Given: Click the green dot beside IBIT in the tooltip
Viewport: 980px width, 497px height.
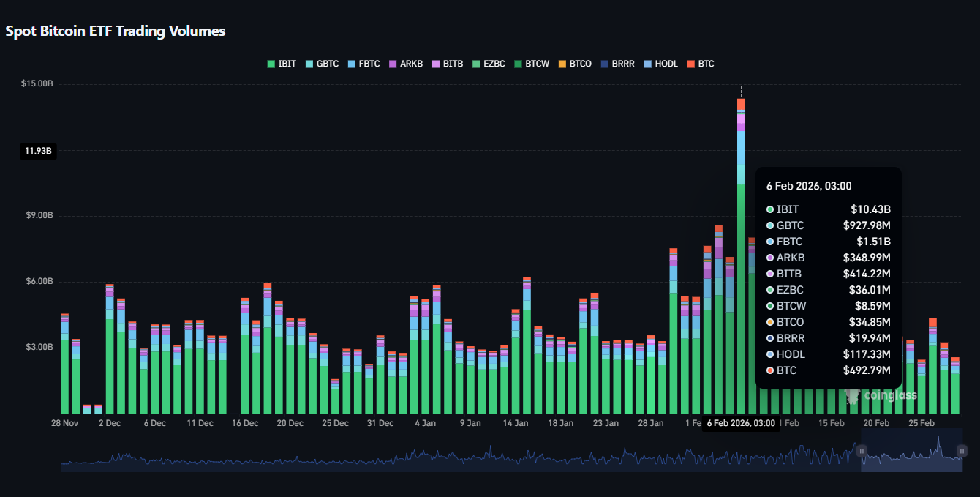Looking at the screenshot, I should pos(770,209).
